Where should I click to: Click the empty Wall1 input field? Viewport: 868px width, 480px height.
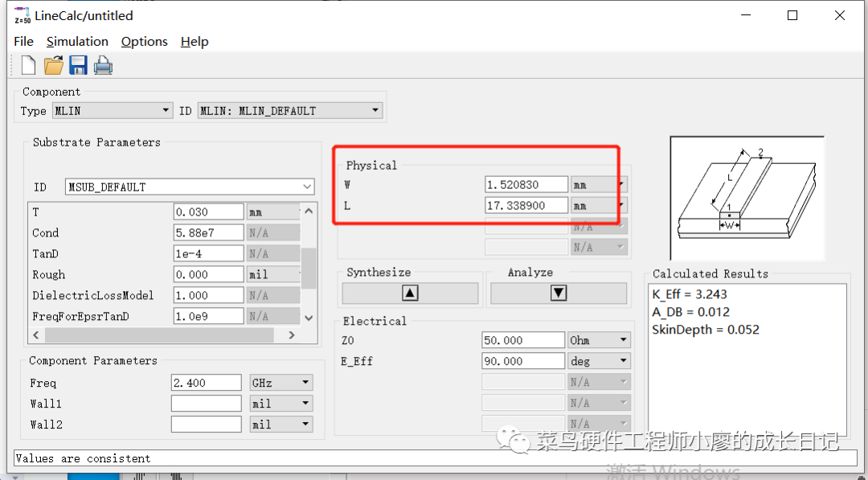[x=207, y=404]
